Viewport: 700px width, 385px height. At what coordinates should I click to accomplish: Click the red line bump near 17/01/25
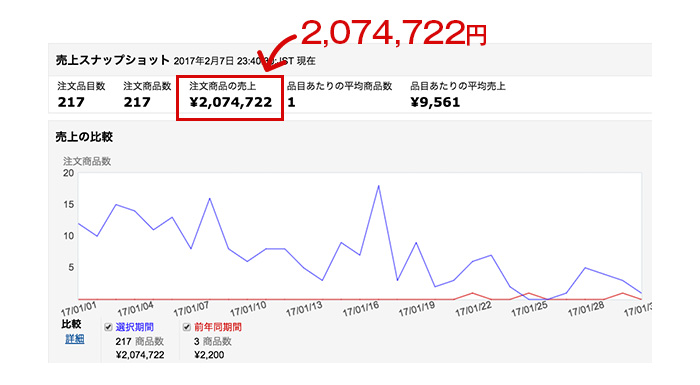pos(529,293)
